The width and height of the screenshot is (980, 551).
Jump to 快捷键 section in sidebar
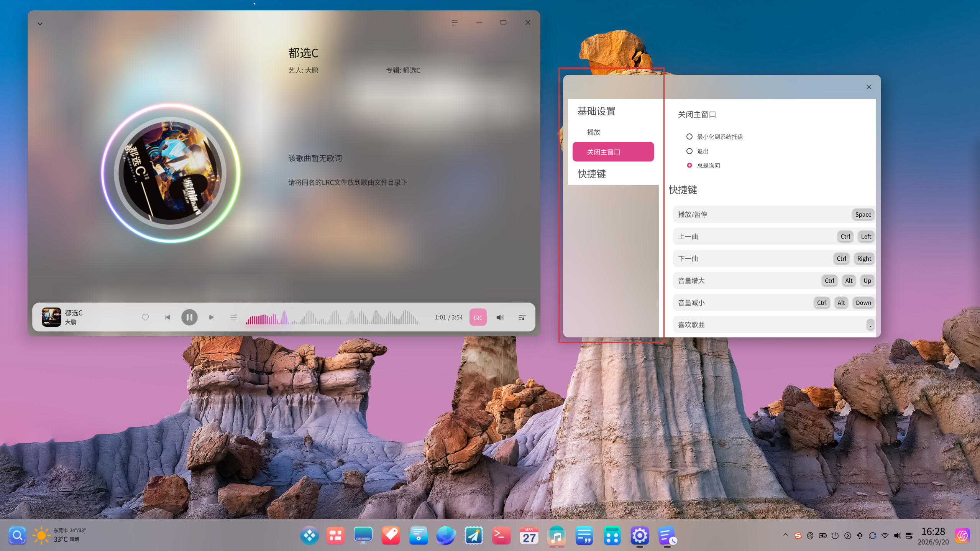click(592, 174)
